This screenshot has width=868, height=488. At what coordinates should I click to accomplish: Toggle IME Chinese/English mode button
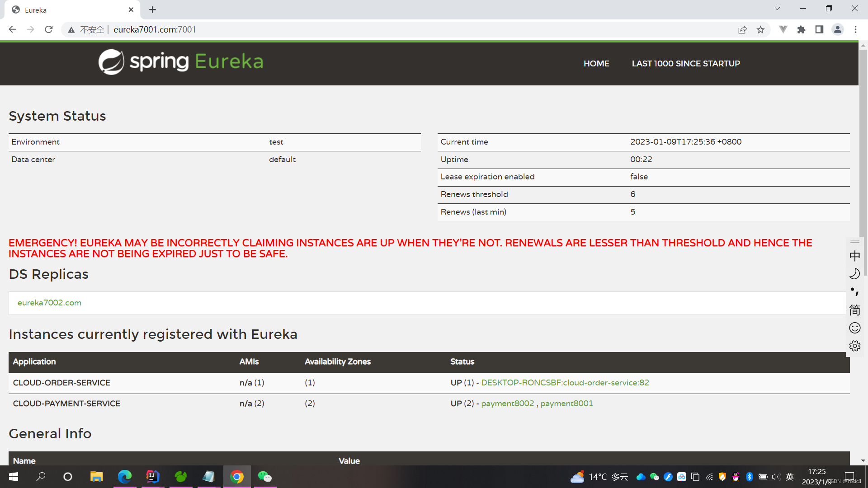854,256
